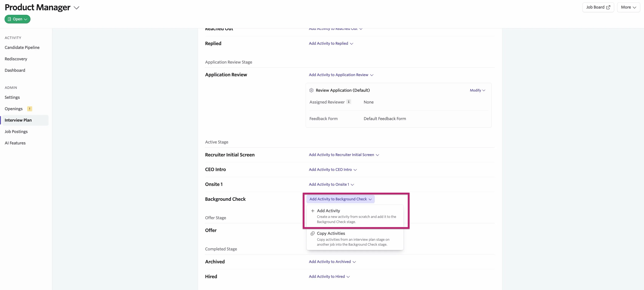This screenshot has width=644, height=290.
Task: Click the green Open status button
Action: pos(18,19)
